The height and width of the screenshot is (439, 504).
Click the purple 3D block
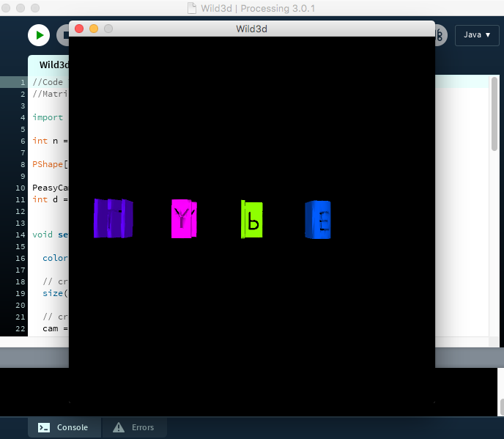tap(113, 218)
